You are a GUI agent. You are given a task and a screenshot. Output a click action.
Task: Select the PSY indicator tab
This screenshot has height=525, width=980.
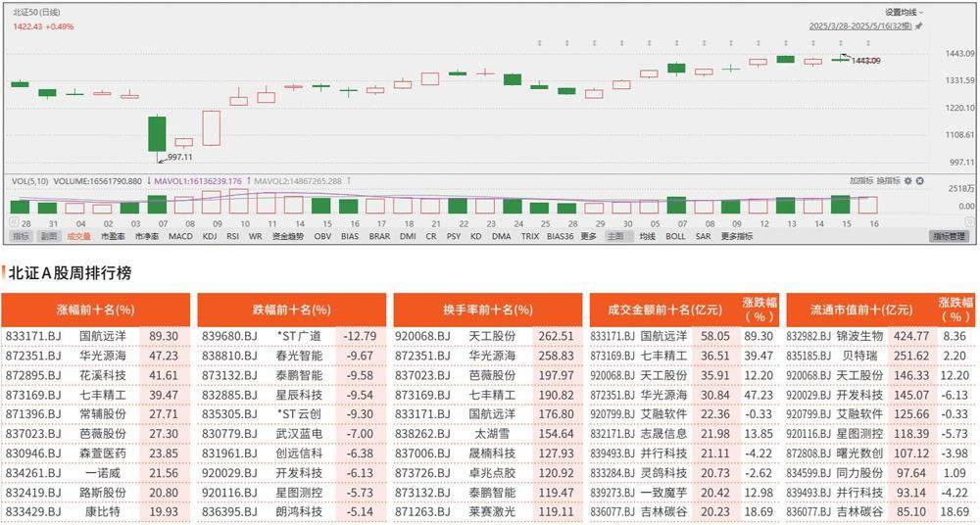[454, 236]
